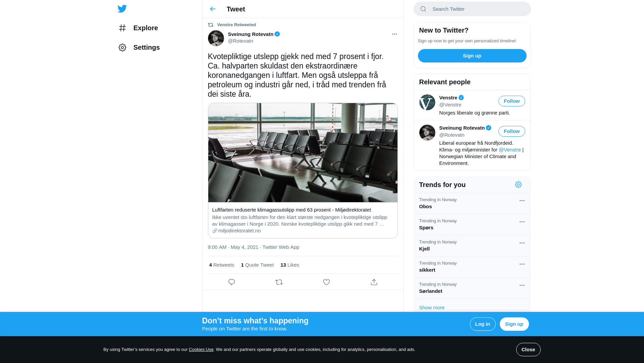
Task: Retweet using the action bar retweet icon
Action: pos(279,282)
